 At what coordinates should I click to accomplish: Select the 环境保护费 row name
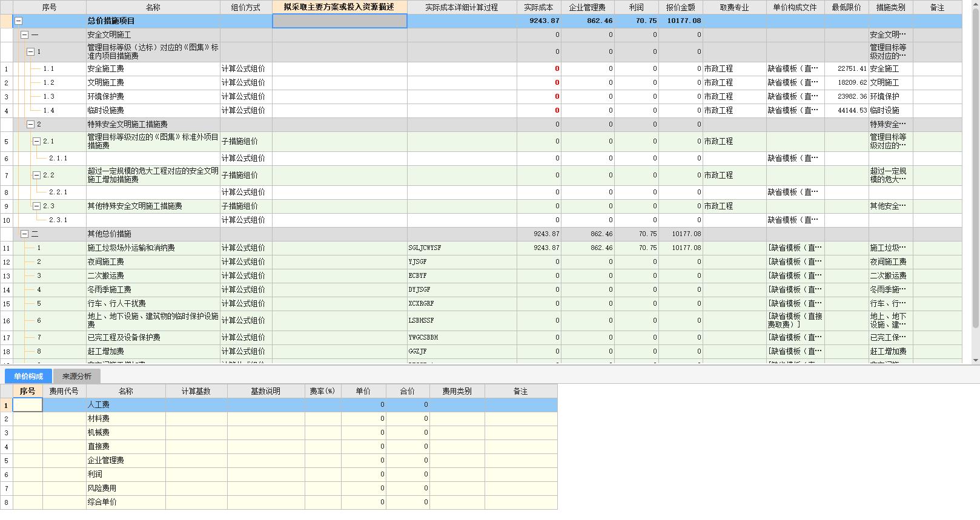point(106,97)
